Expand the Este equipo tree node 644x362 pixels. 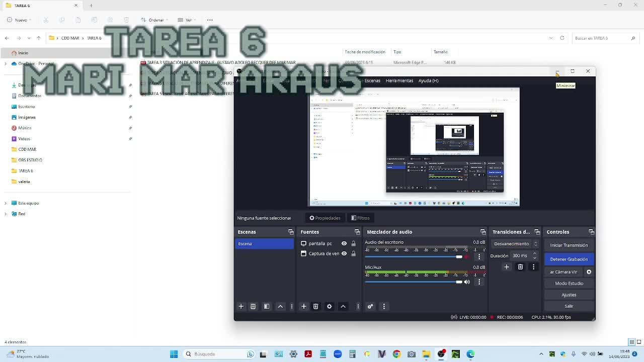click(6, 203)
